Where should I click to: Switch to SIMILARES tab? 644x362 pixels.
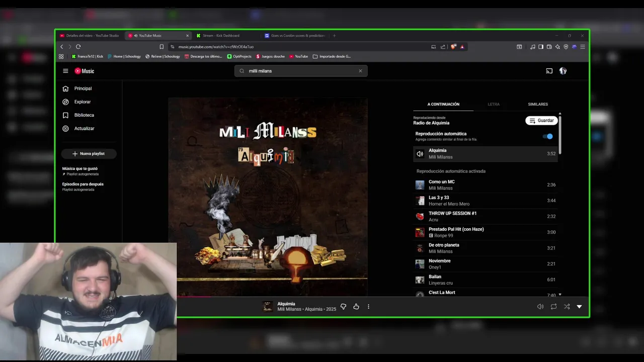[x=538, y=104]
